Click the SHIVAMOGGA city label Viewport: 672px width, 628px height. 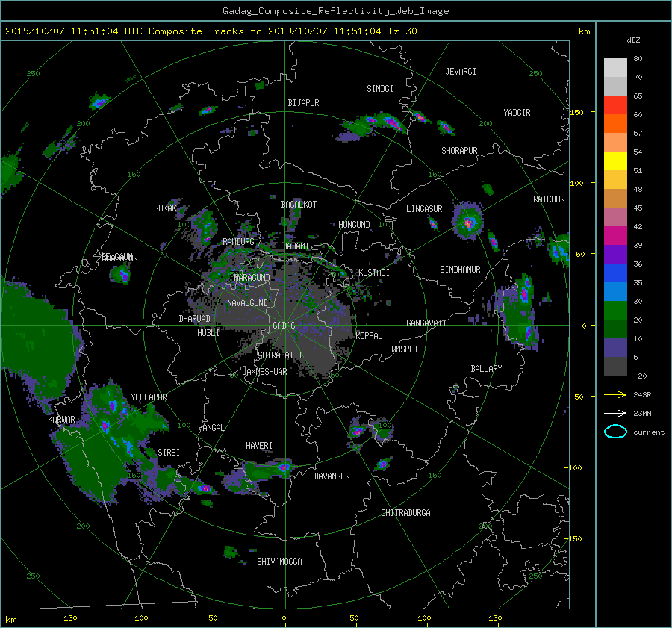[x=279, y=561]
